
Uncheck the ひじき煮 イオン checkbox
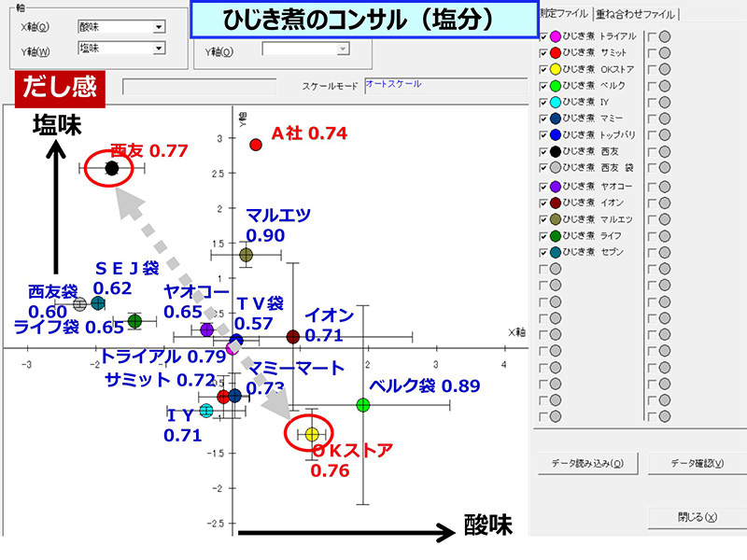(543, 203)
